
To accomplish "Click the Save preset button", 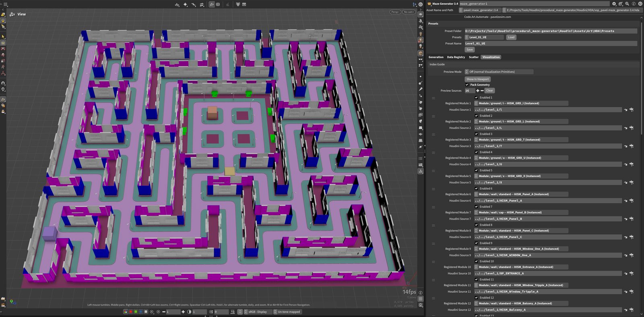I will pyautogui.click(x=470, y=50).
